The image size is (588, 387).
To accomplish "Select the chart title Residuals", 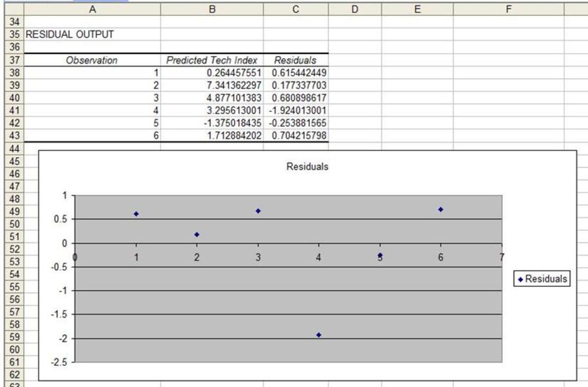I will click(x=307, y=167).
